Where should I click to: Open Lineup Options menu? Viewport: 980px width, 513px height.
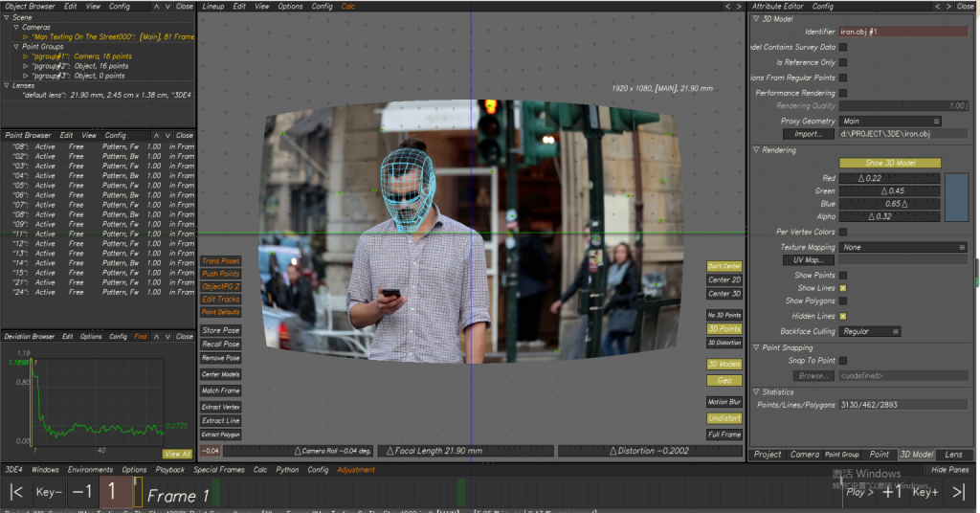pos(290,7)
